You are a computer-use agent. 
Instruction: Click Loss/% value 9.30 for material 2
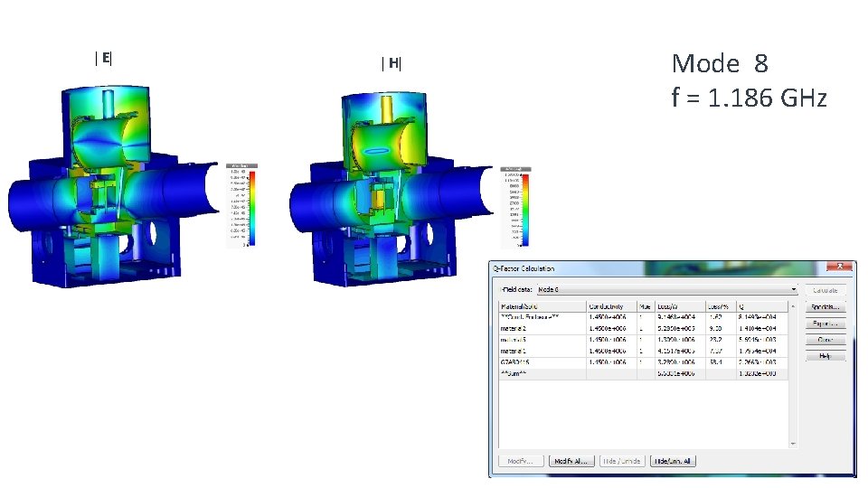715,328
